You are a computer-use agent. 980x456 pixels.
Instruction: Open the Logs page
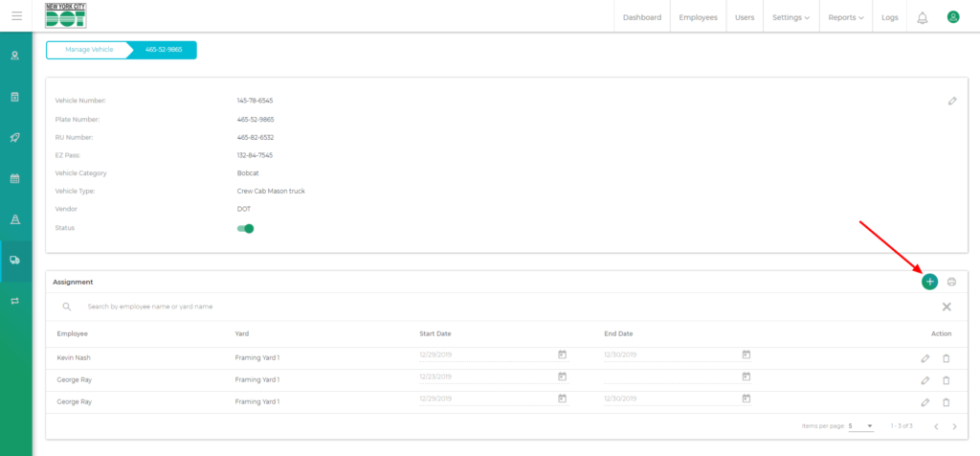point(889,17)
